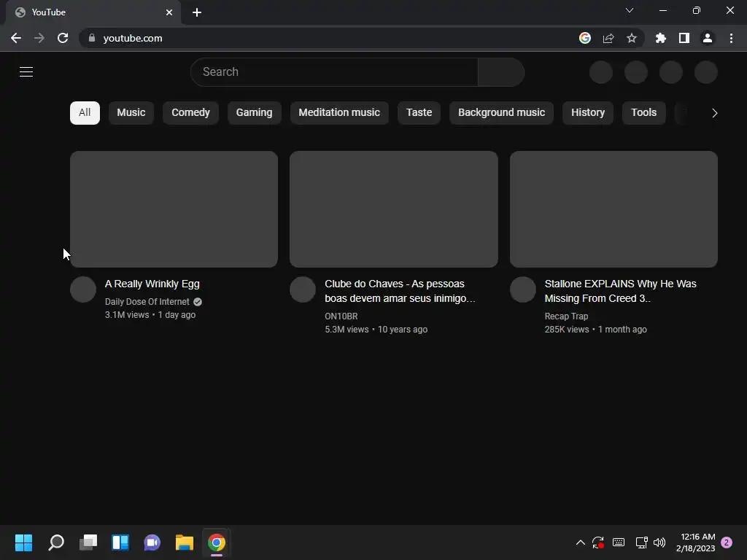Open the ON10BR channel link
This screenshot has width=747, height=560.
[x=341, y=316]
